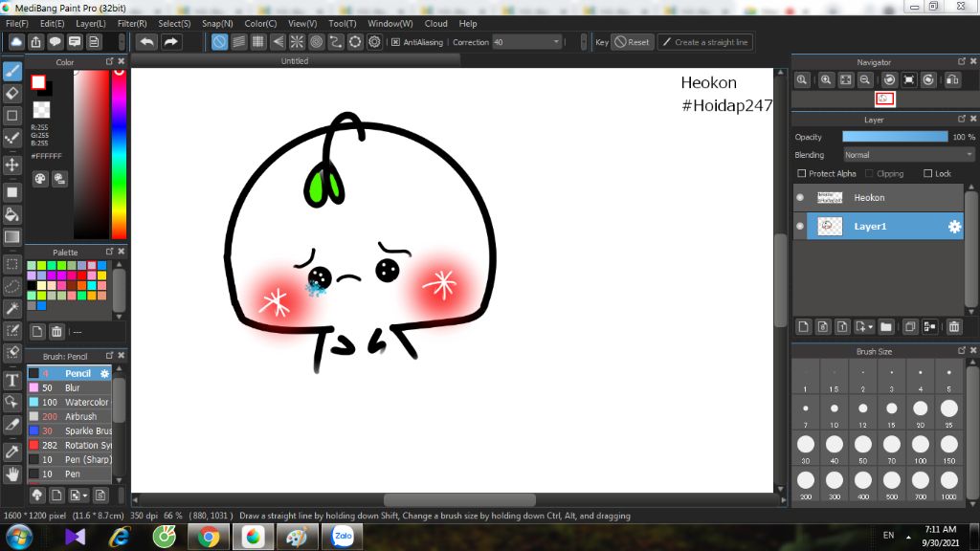Create a new layer in Layer panel

point(803,327)
